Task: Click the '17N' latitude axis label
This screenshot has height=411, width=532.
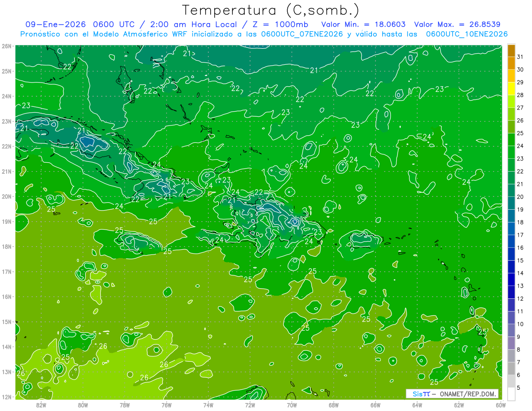Action: point(7,272)
